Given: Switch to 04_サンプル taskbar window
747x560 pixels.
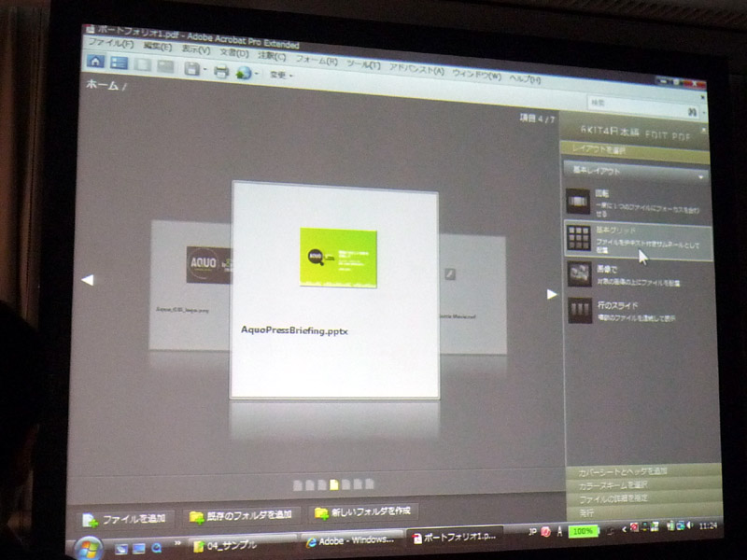Looking at the screenshot, I should (x=242, y=545).
